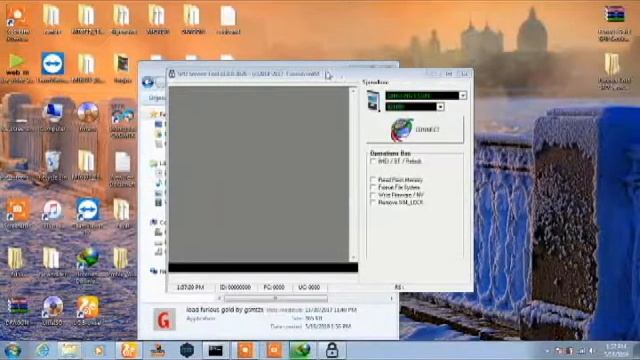640x360 pixels.
Task: Check the Format File System option
Action: [x=373, y=187]
